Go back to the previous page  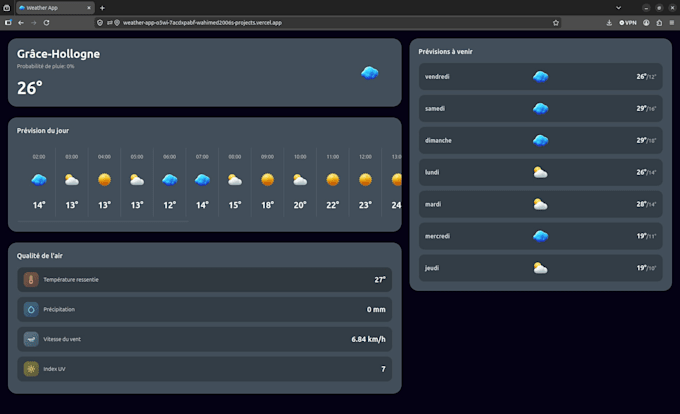21,23
